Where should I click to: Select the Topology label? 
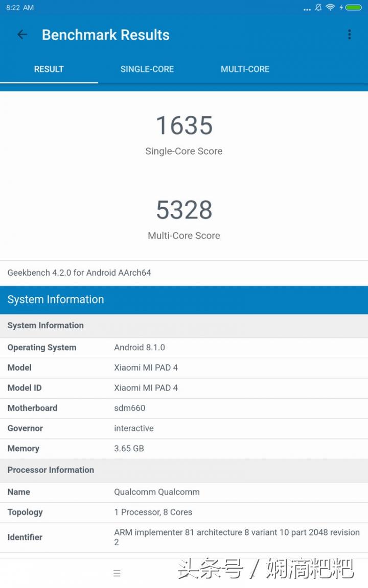click(25, 512)
